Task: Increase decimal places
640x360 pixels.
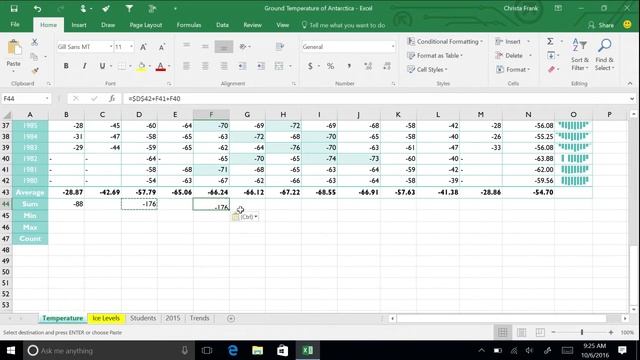Action: (x=368, y=66)
